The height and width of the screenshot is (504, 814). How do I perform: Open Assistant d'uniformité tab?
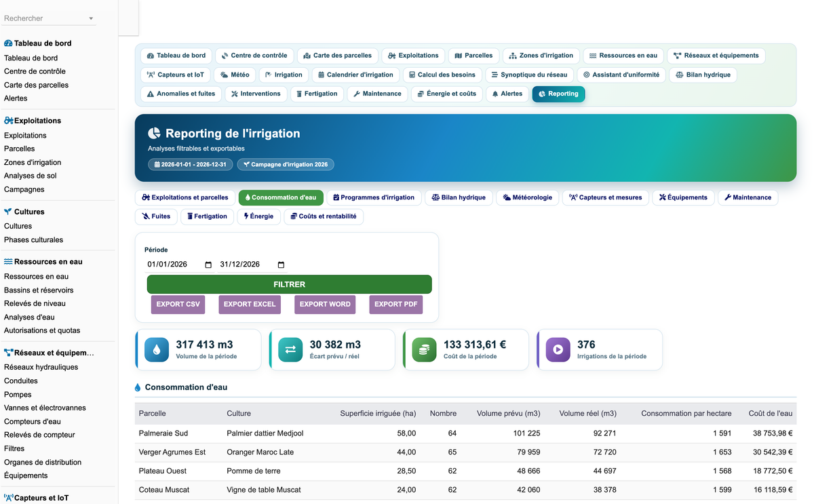click(621, 75)
